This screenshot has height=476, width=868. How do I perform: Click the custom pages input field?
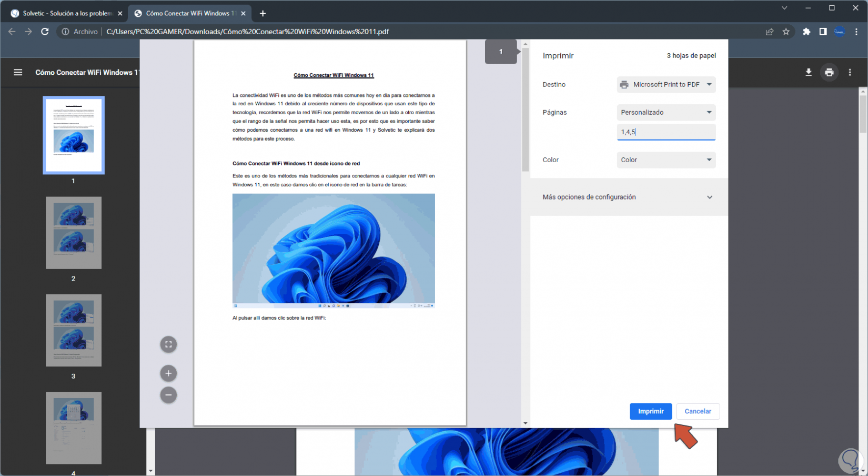(x=666, y=132)
